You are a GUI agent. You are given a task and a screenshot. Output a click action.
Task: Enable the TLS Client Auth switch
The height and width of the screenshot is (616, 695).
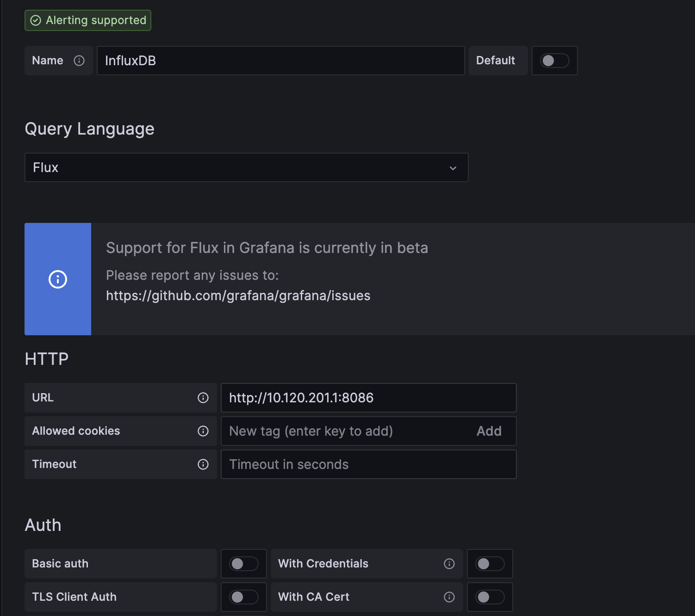coord(244,597)
